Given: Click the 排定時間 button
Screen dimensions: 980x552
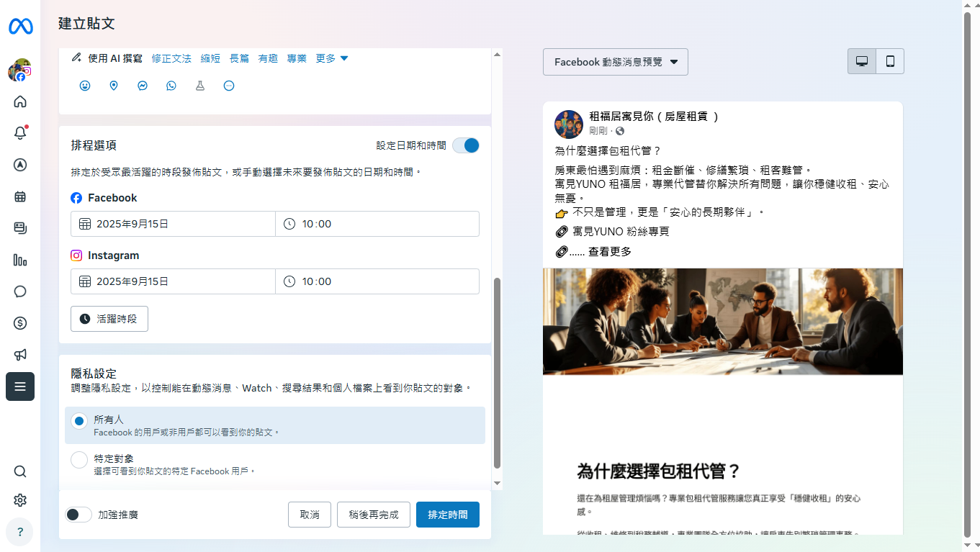Looking at the screenshot, I should pos(447,515).
